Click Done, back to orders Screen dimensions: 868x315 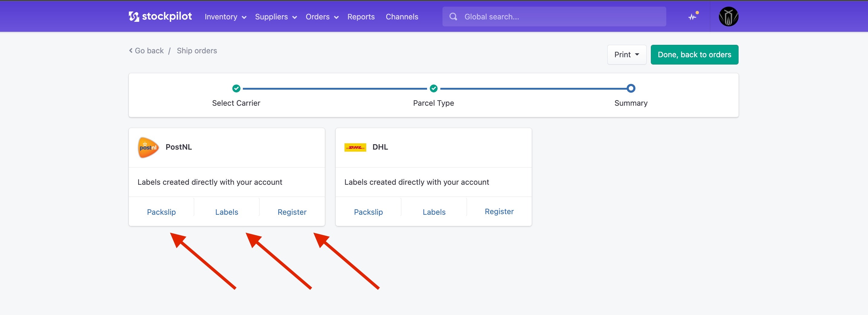pos(694,55)
